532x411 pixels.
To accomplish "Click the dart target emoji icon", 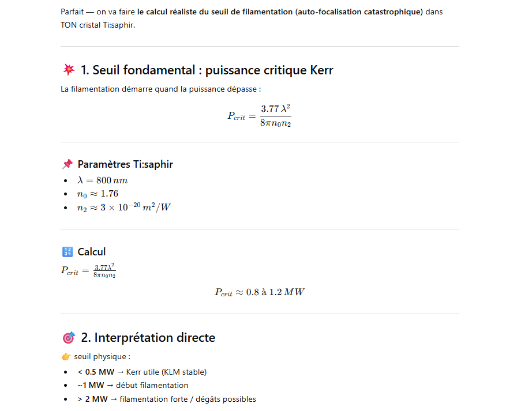I will pyautogui.click(x=69, y=337).
